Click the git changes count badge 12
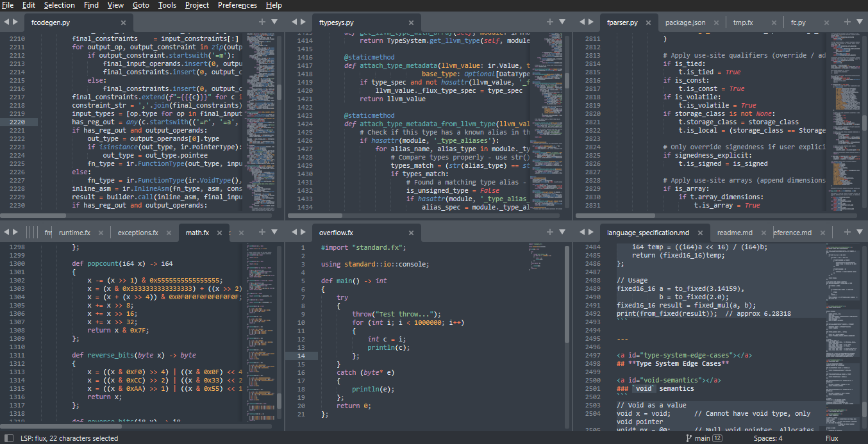The height and width of the screenshot is (444, 868). click(717, 438)
